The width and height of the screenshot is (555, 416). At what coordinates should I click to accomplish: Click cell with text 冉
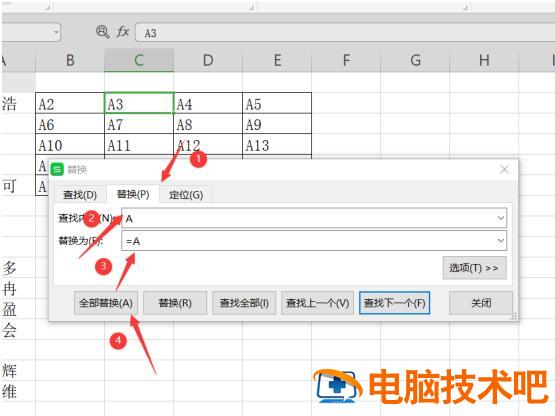tap(19, 288)
